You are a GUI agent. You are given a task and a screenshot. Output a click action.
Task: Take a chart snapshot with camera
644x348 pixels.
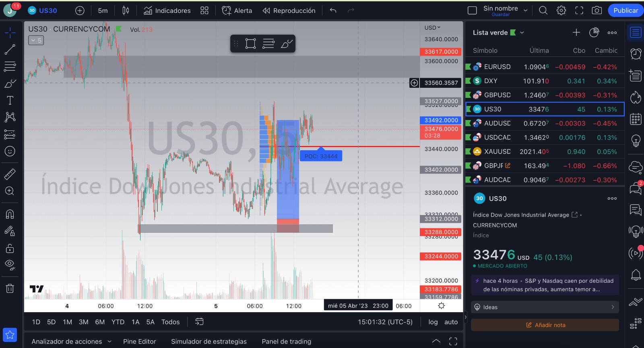pyautogui.click(x=597, y=10)
